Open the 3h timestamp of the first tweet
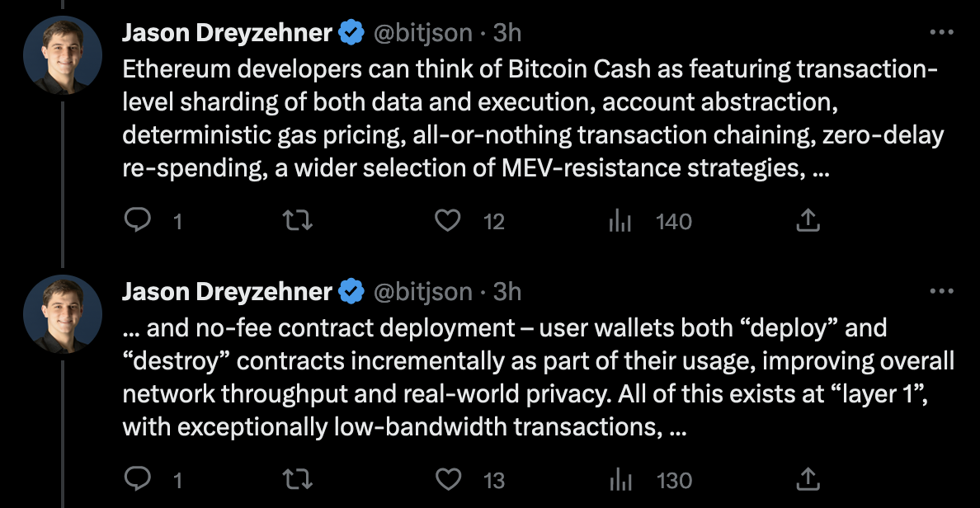This screenshot has height=508, width=980. tap(506, 33)
